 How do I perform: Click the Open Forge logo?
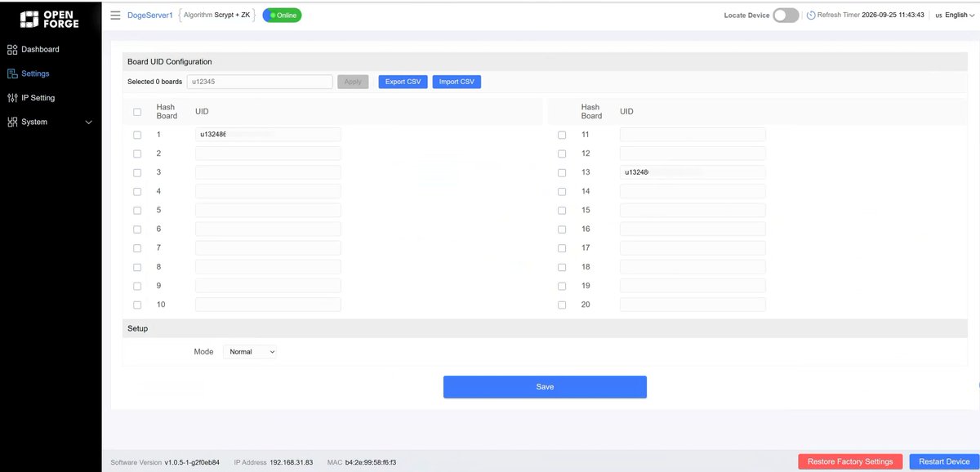(x=50, y=19)
